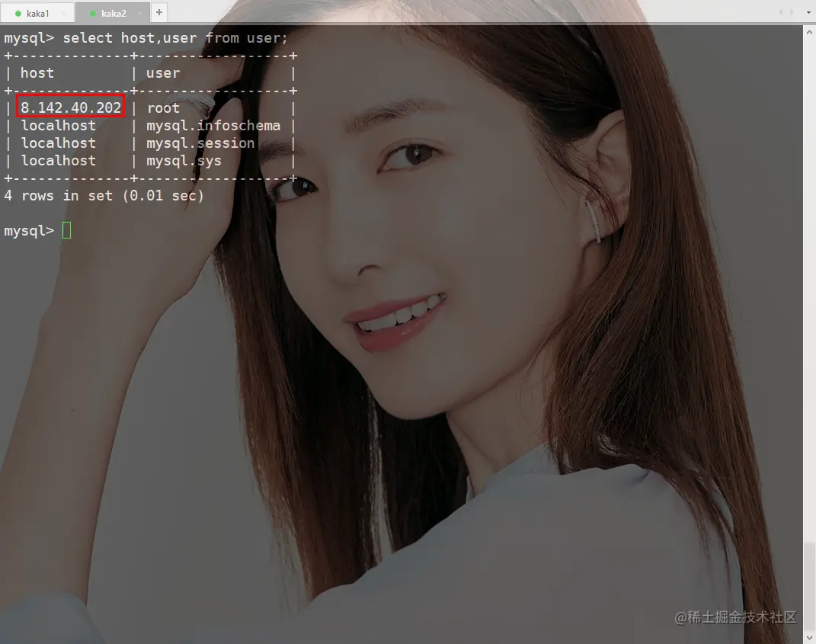Click localhost in the mysql.infoschema row

point(58,126)
